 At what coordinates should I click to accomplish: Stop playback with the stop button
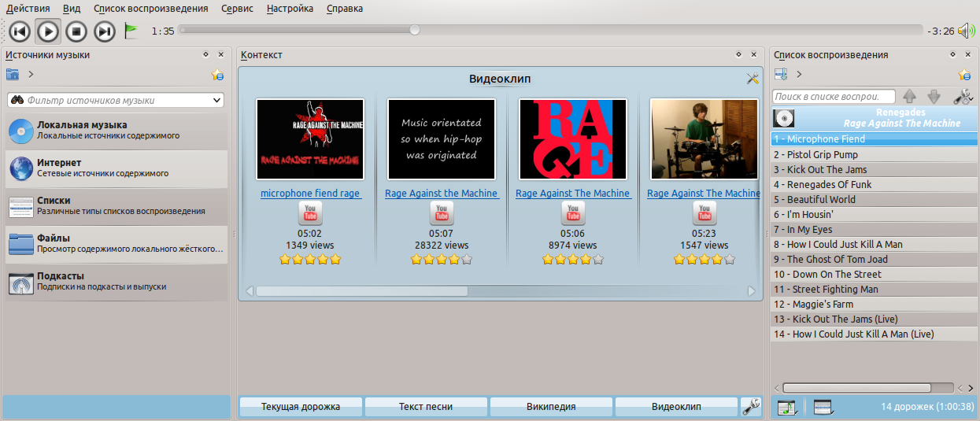coord(76,31)
